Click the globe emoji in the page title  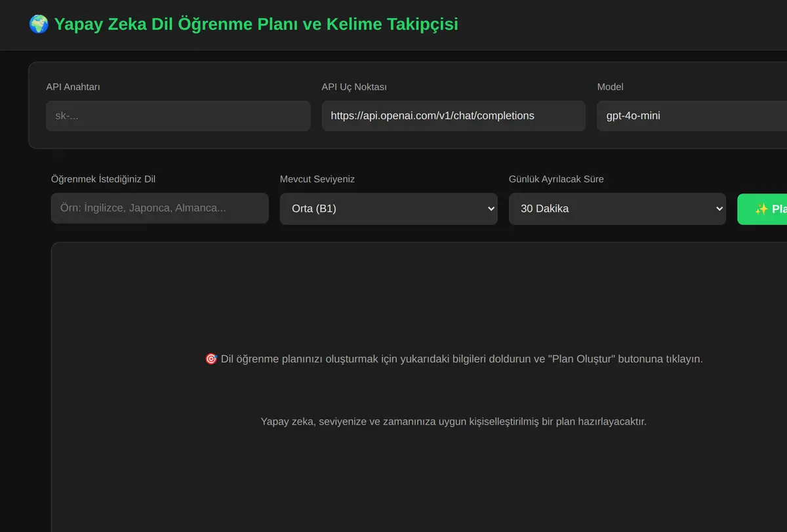click(x=39, y=24)
